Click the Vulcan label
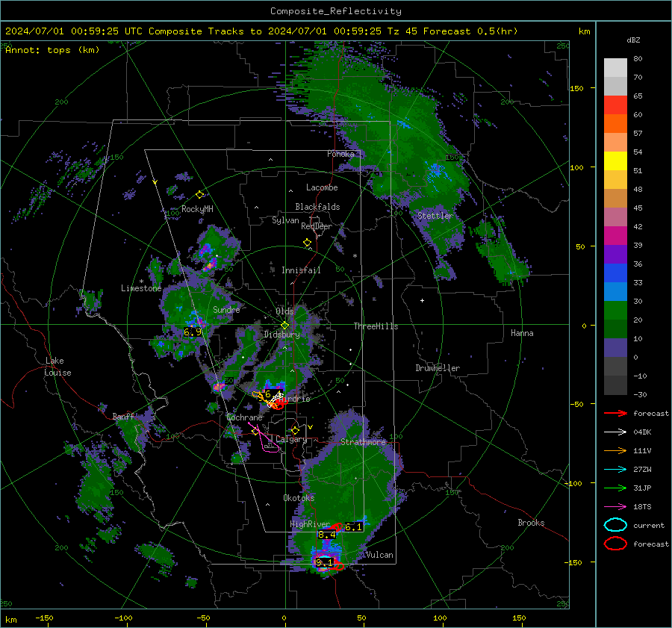672x628 pixels. pos(379,555)
